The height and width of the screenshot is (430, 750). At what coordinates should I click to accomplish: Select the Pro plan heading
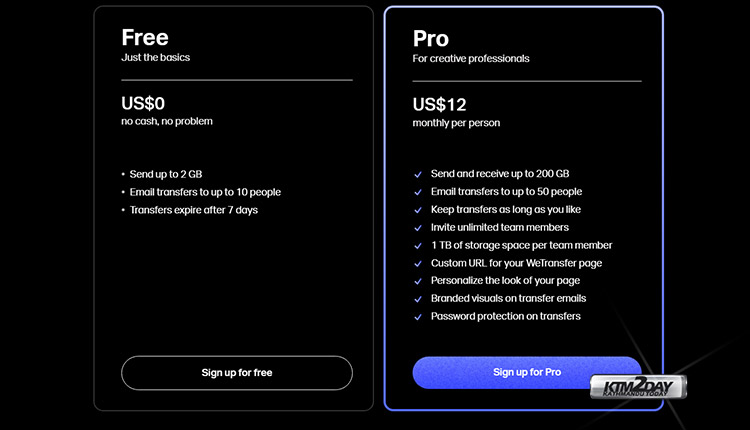(x=430, y=38)
